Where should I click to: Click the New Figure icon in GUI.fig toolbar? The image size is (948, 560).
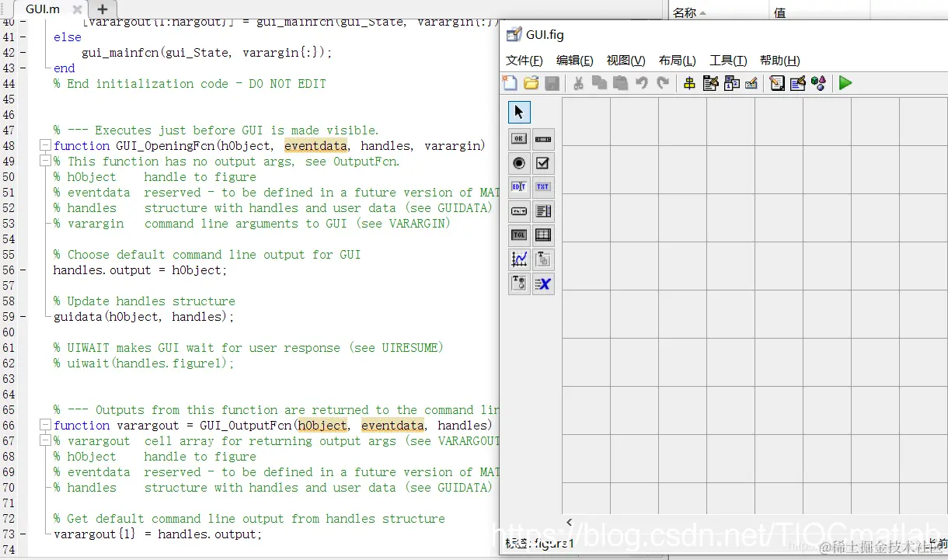point(510,83)
